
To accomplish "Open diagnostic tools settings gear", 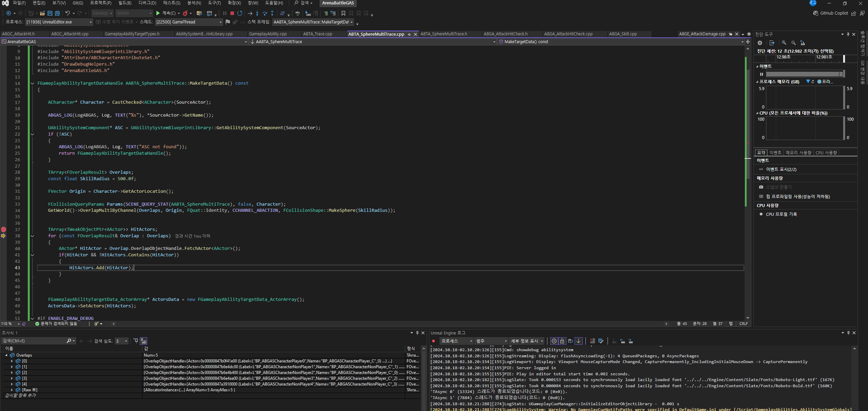I will point(760,43).
